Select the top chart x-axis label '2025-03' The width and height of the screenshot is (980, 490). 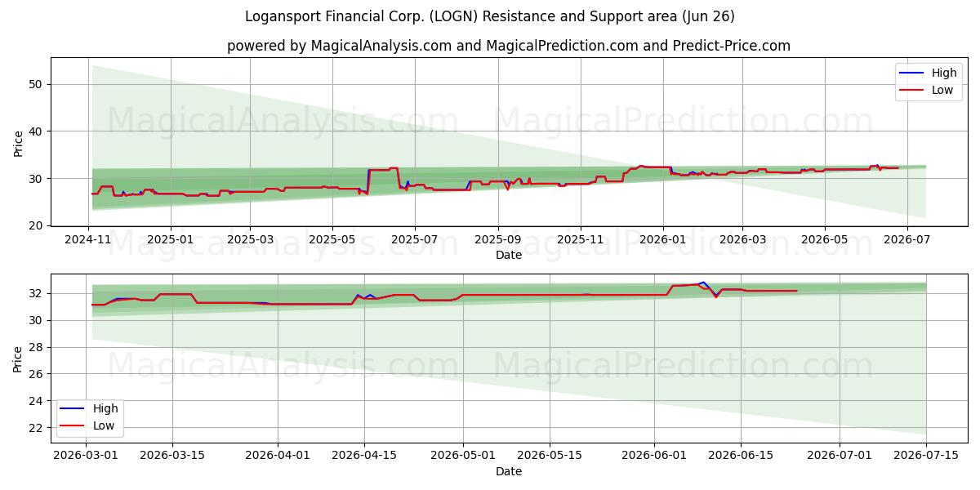click(249, 242)
